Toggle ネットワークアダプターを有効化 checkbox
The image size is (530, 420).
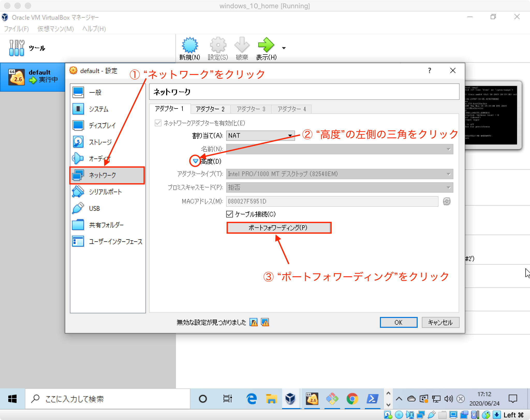[158, 123]
